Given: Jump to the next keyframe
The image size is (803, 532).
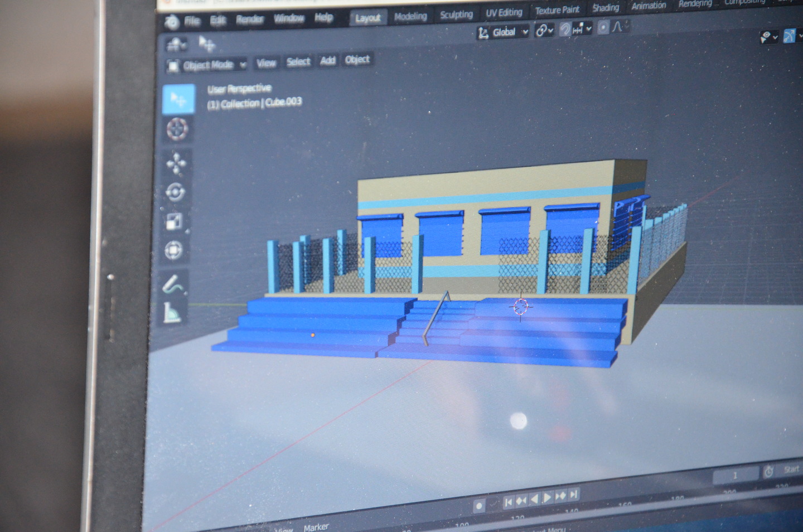Looking at the screenshot, I should pos(560,496).
